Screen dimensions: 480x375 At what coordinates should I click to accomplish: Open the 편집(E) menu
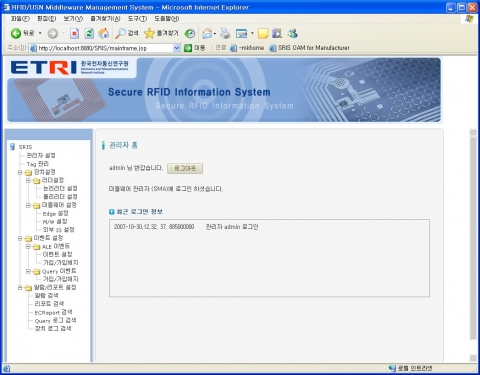pyautogui.click(x=46, y=19)
